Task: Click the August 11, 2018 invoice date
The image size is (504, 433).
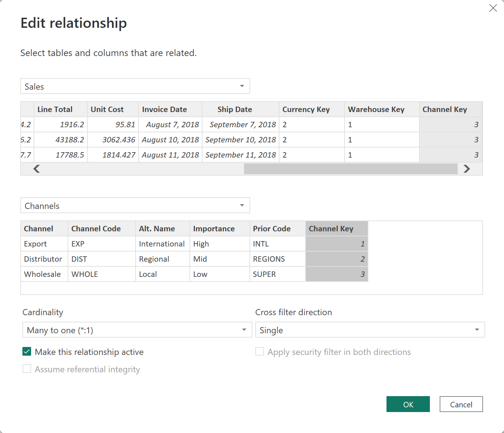Action: click(x=170, y=155)
